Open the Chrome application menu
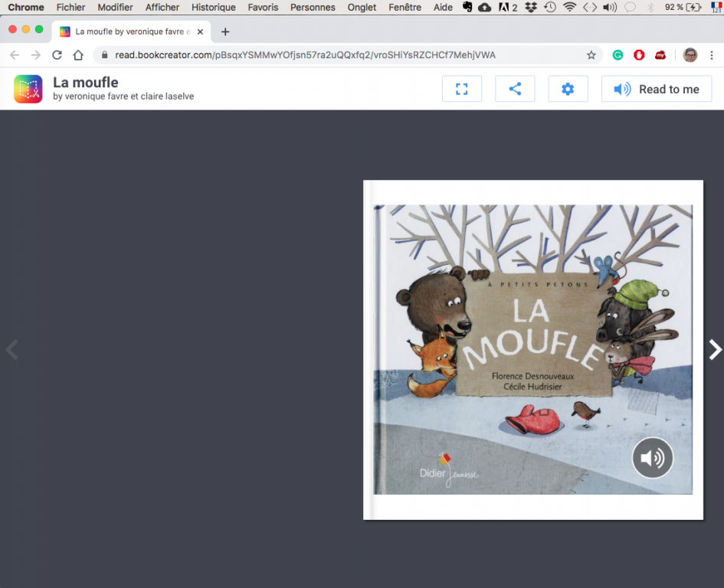The image size is (724, 588). pyautogui.click(x=26, y=8)
